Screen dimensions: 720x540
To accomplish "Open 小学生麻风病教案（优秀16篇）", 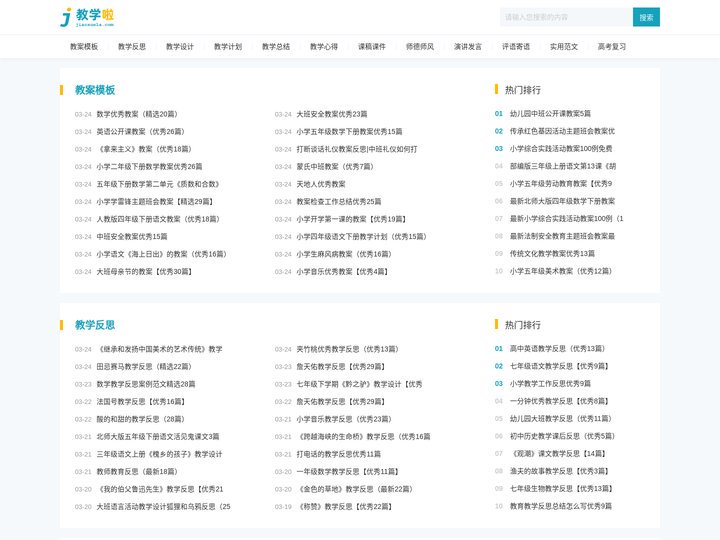I will 343,254.
